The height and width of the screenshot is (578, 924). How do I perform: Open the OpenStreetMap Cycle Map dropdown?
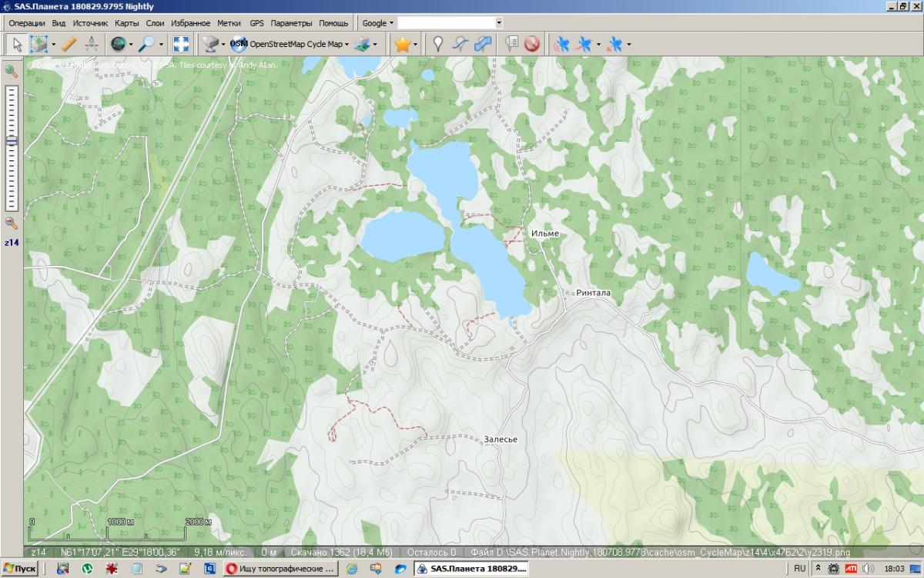(347, 45)
